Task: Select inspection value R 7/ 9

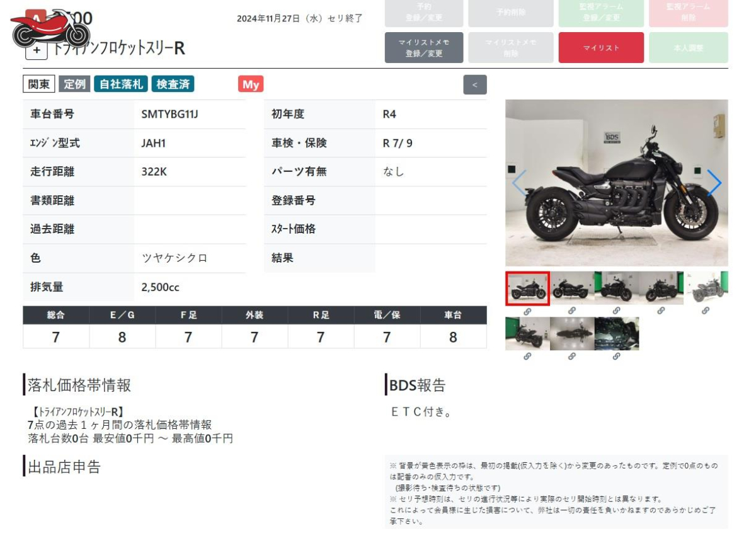Action: [x=398, y=144]
